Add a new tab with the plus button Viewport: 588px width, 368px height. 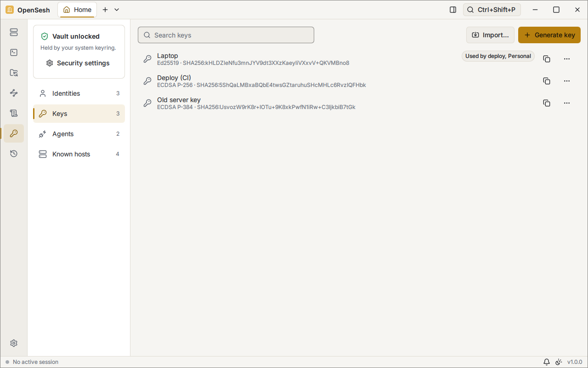(x=105, y=10)
